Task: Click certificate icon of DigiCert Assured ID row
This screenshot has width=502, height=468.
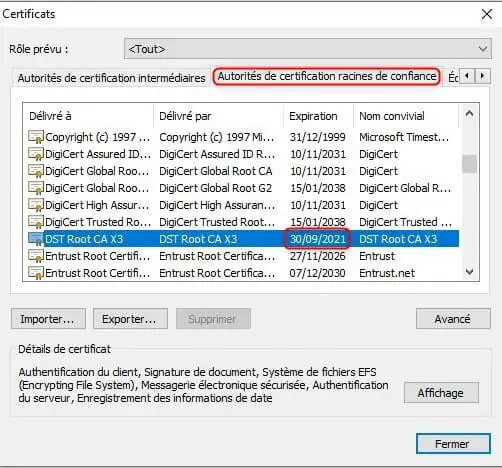Action: 36,154
